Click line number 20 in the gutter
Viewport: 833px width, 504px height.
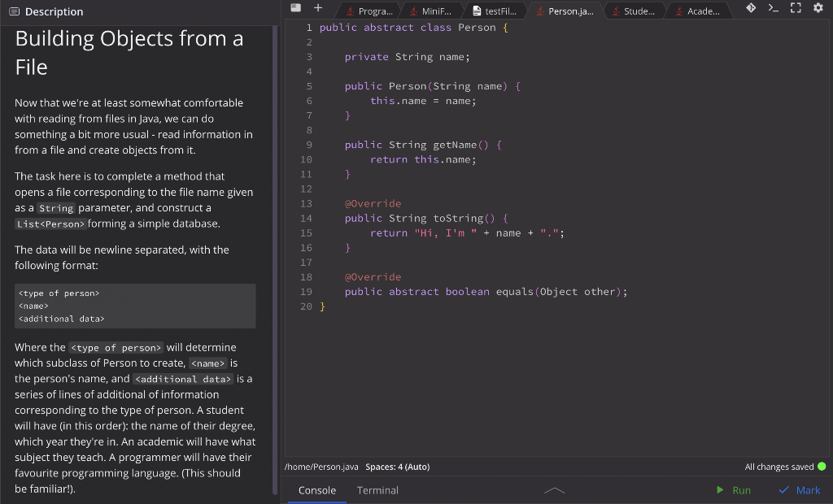pyautogui.click(x=306, y=306)
